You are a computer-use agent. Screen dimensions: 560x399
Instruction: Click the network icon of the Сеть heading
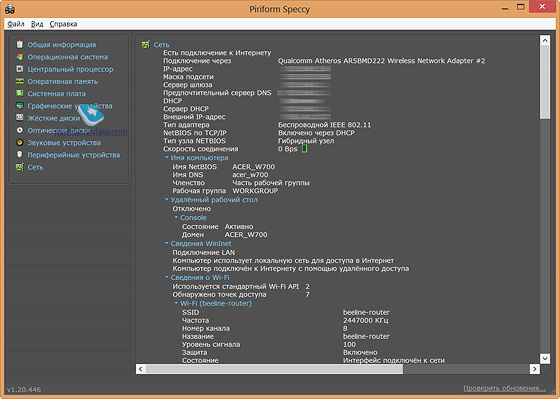tap(145, 45)
